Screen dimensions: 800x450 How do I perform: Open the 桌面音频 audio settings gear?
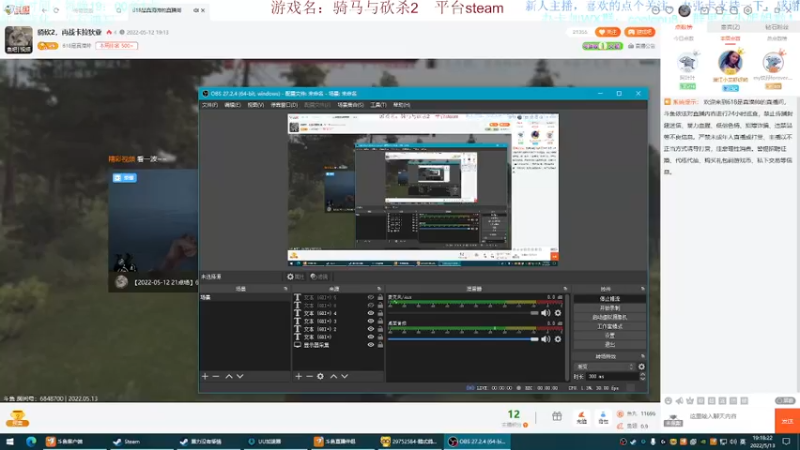click(558, 339)
